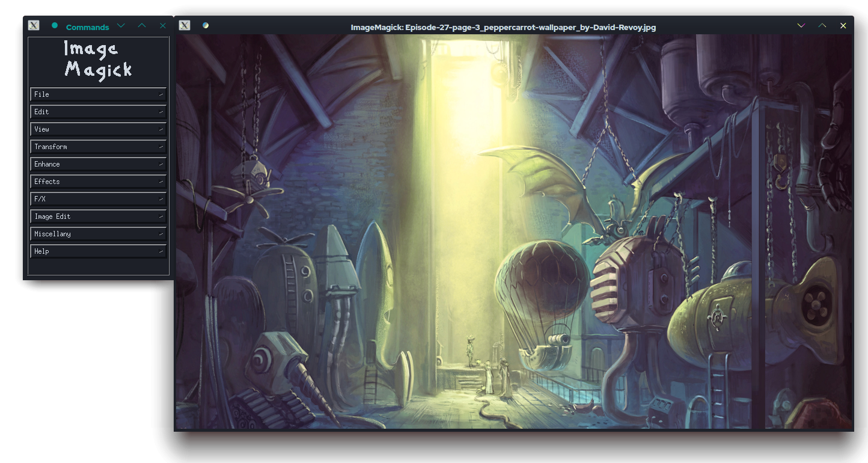Maximize the ImageMagick image window
This screenshot has width=868, height=463.
(x=822, y=26)
